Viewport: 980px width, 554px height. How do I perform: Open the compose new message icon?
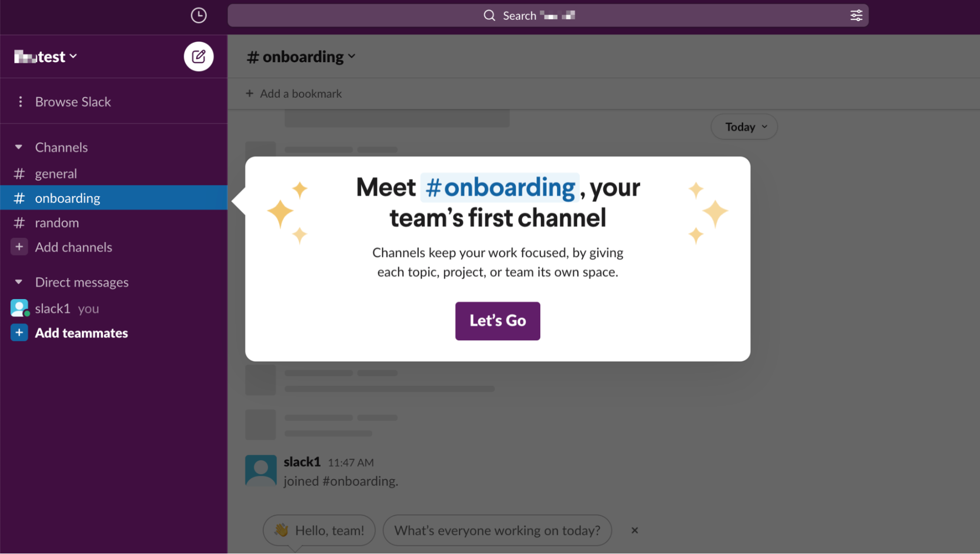point(198,56)
